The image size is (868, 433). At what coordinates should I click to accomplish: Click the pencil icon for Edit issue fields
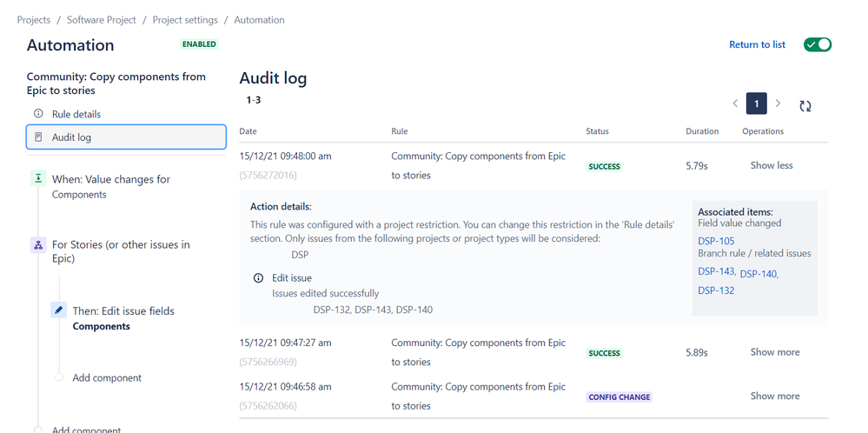point(59,310)
